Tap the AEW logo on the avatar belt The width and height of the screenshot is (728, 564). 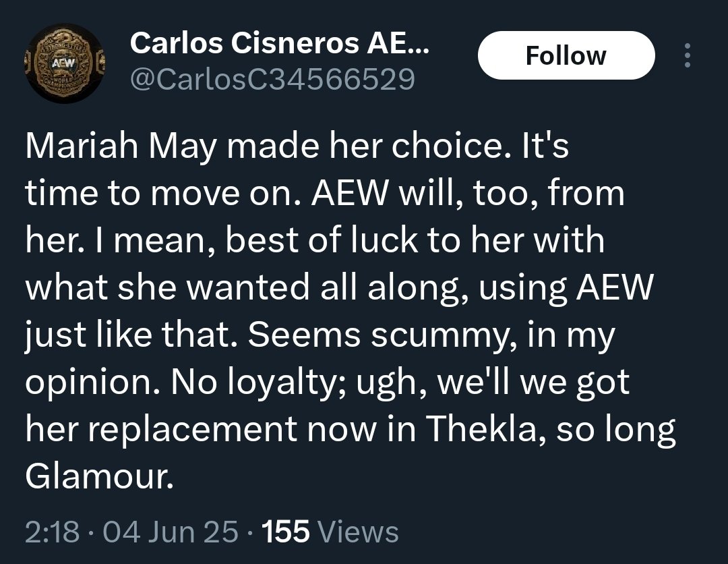(63, 63)
